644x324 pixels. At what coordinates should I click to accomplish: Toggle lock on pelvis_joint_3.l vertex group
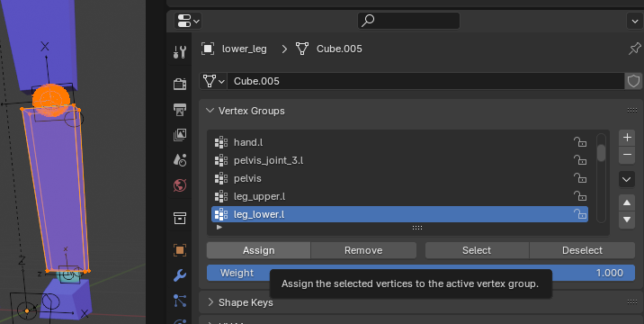click(580, 160)
